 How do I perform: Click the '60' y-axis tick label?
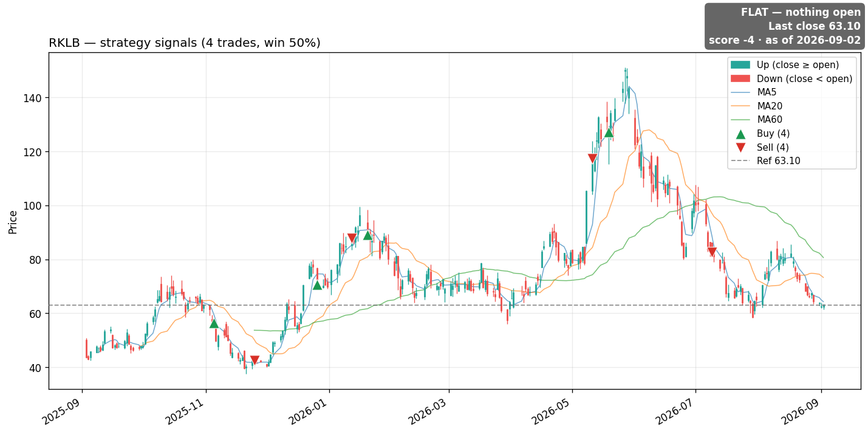point(36,314)
